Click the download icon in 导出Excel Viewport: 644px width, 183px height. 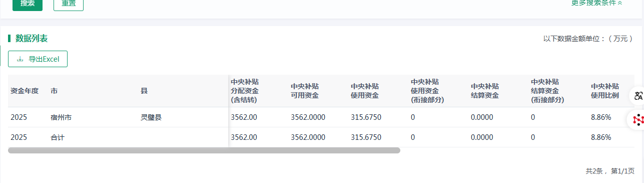[x=20, y=59]
